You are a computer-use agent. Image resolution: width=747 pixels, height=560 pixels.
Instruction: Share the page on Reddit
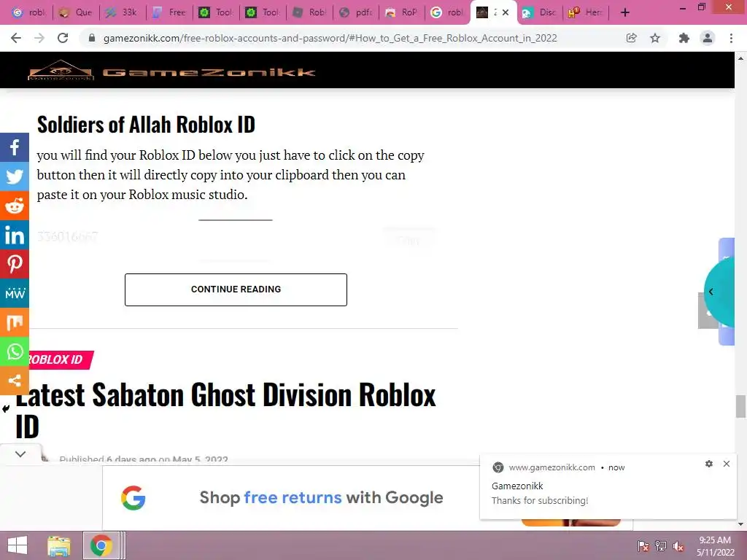[15, 205]
